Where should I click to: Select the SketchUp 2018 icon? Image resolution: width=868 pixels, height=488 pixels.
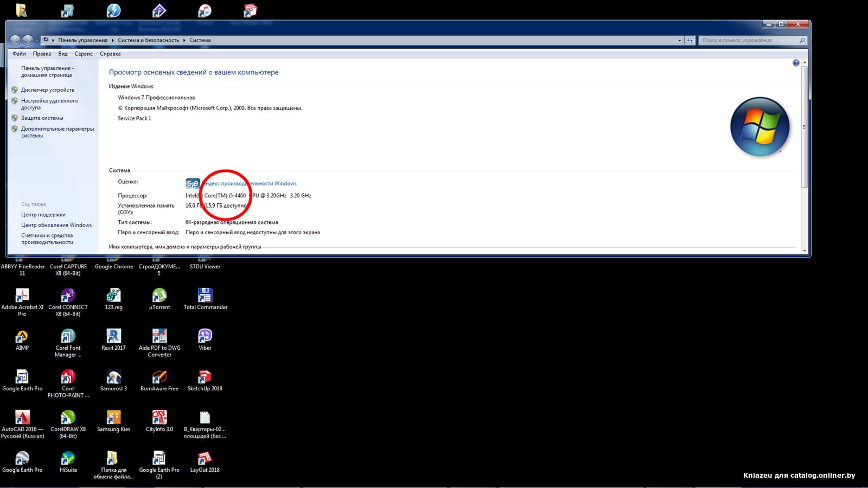pyautogui.click(x=205, y=380)
